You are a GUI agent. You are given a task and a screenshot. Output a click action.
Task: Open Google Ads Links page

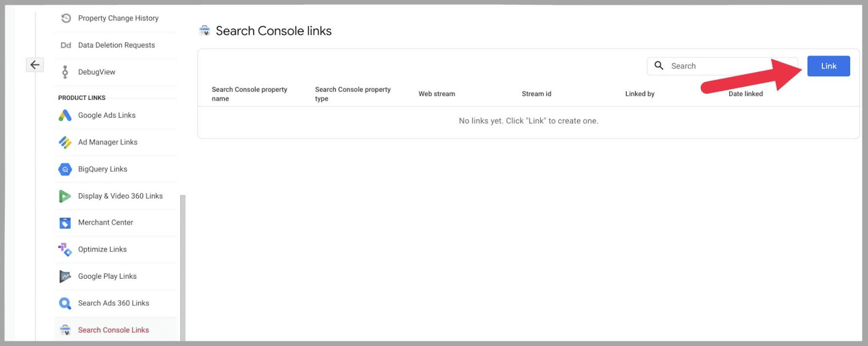tap(107, 115)
